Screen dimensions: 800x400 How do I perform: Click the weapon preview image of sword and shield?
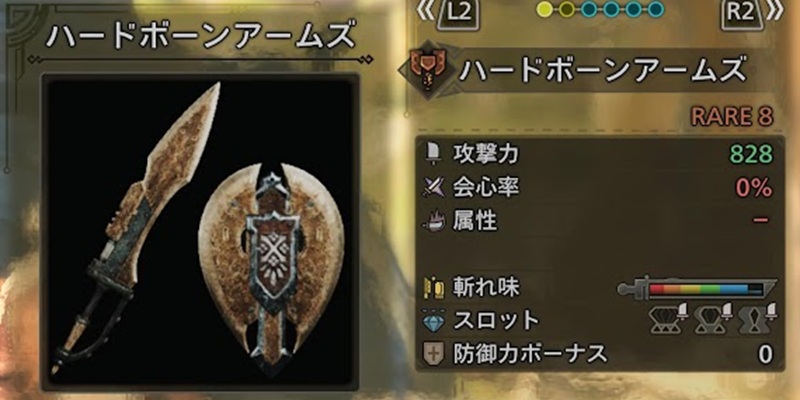[199, 231]
